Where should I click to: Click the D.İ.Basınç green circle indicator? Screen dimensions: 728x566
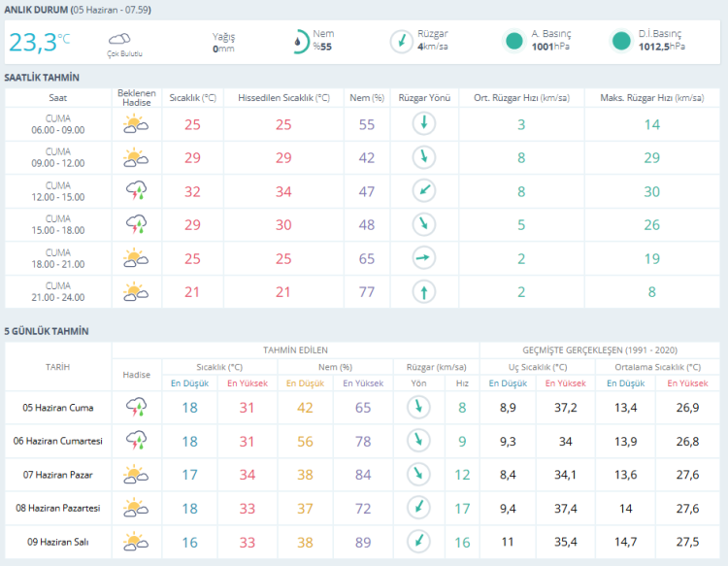pyautogui.click(x=621, y=41)
